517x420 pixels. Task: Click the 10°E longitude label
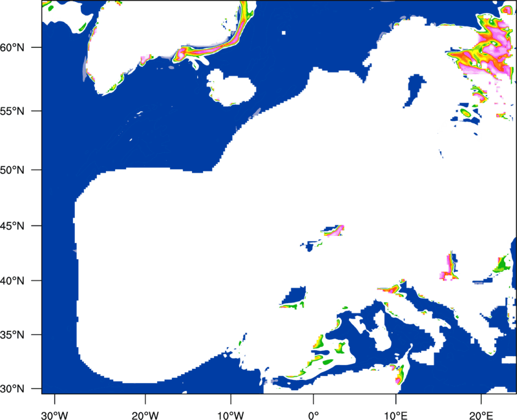(x=396, y=415)
